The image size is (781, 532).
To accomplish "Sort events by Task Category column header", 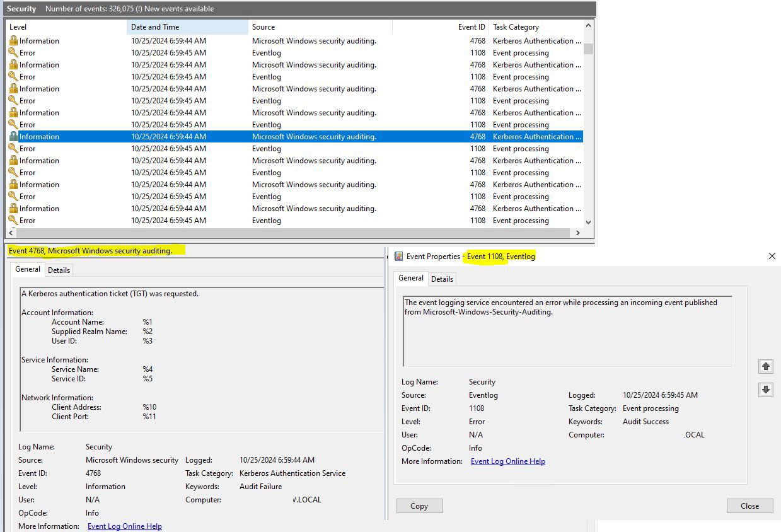I will [x=536, y=27].
